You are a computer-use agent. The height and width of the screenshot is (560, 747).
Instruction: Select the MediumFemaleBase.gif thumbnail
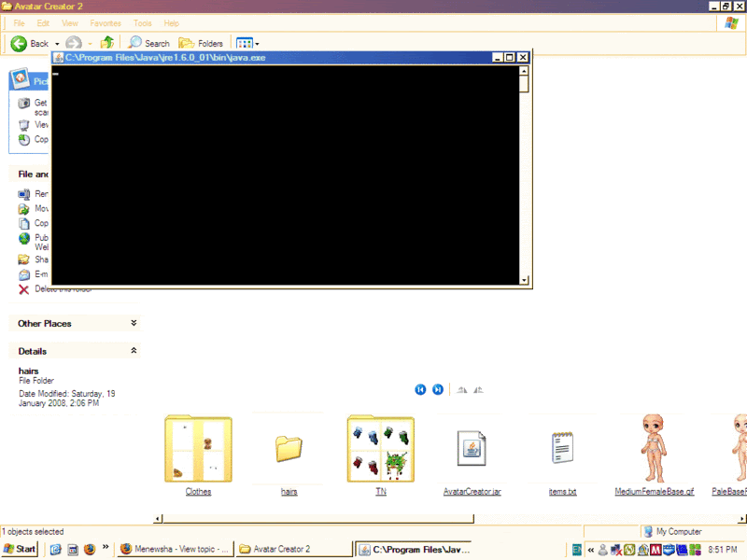(653, 448)
